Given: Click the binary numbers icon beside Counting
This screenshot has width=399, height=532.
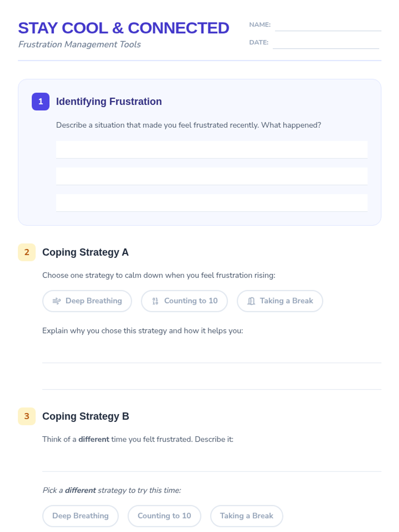Looking at the screenshot, I should coord(155,301).
